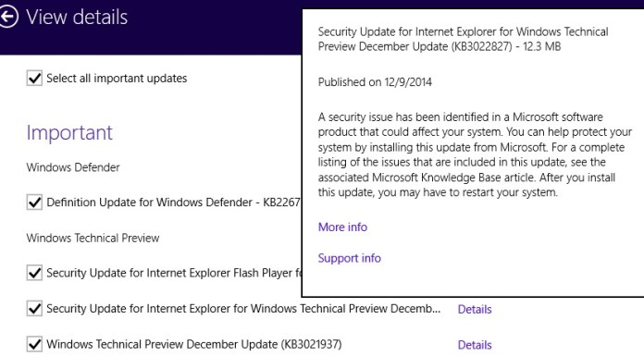Toggle Definition Update for Windows Defender checkbox
This screenshot has height=356, width=644.
(x=34, y=202)
